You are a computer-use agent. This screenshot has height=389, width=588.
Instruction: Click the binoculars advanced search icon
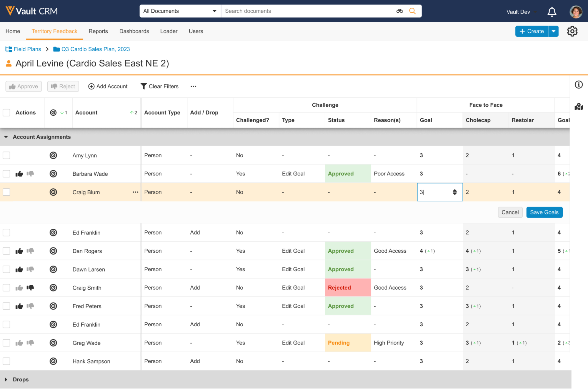click(x=399, y=11)
